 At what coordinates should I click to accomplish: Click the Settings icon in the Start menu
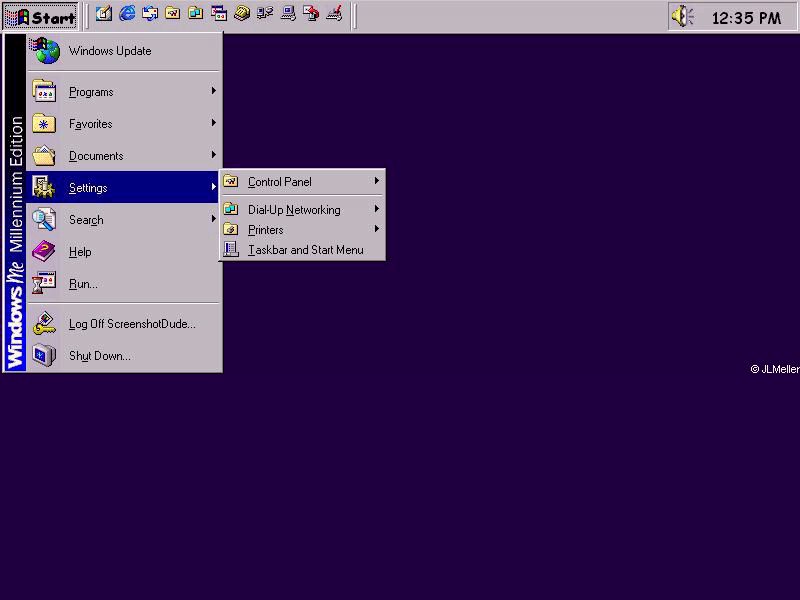pyautogui.click(x=44, y=187)
